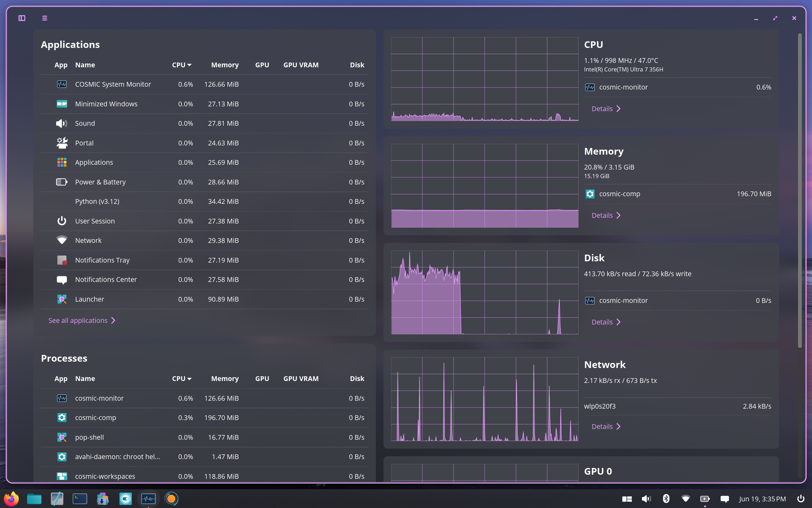Screen dimensions: 812x508
Task: Click cosmic-comp icon in Memory card
Action: pyautogui.click(x=590, y=194)
